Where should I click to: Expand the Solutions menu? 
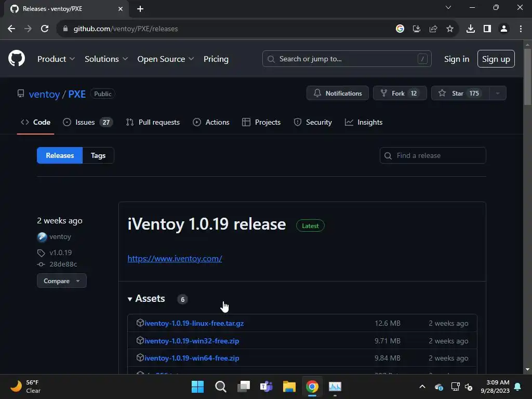[x=106, y=59]
